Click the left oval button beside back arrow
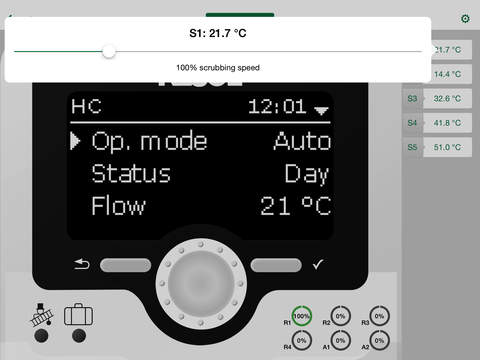The height and width of the screenshot is (360, 480). pyautogui.click(x=126, y=265)
